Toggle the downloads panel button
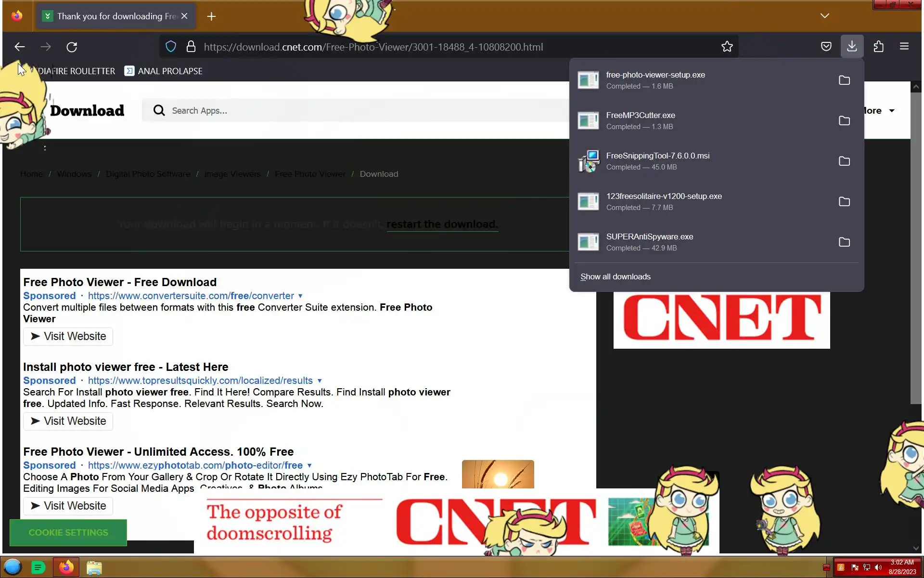Image resolution: width=924 pixels, height=578 pixels. 852,47
